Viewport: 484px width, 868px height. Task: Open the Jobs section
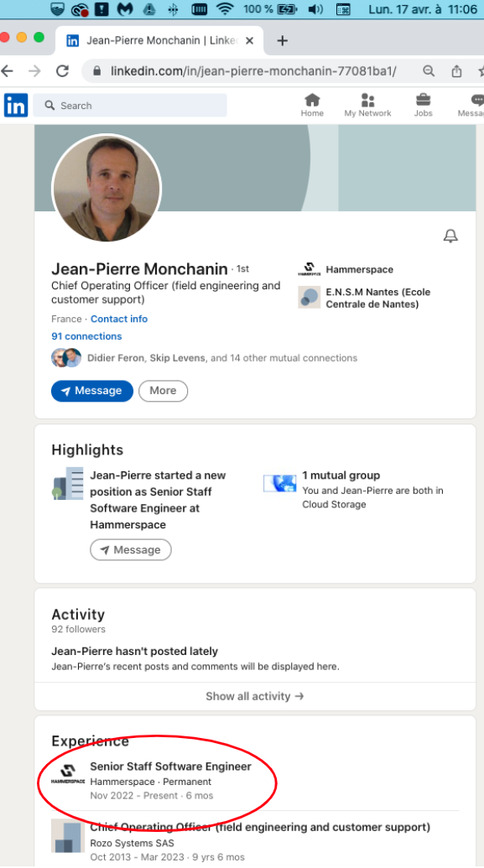pyautogui.click(x=423, y=105)
